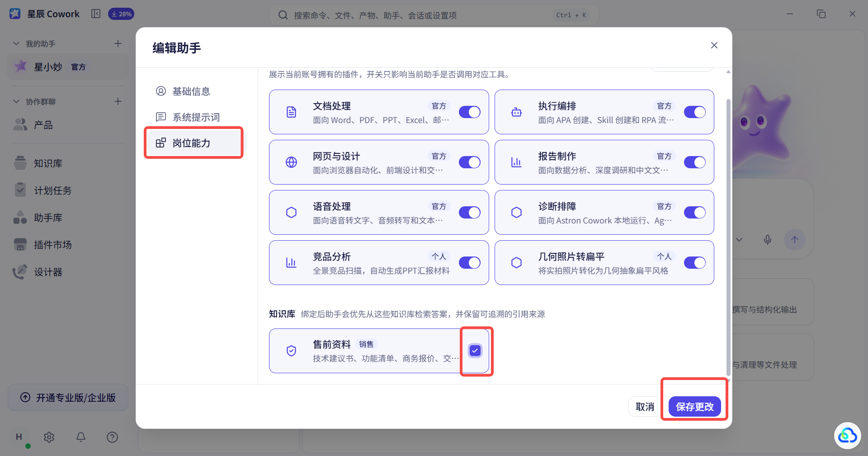Collapse the sidebar panel icon
Screen dimensions: 868x456
coord(96,14)
